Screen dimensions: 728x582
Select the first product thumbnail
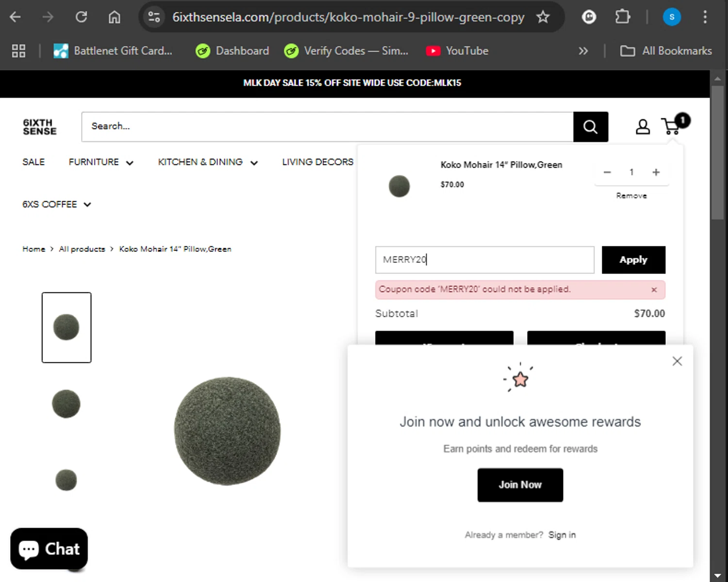pos(66,327)
